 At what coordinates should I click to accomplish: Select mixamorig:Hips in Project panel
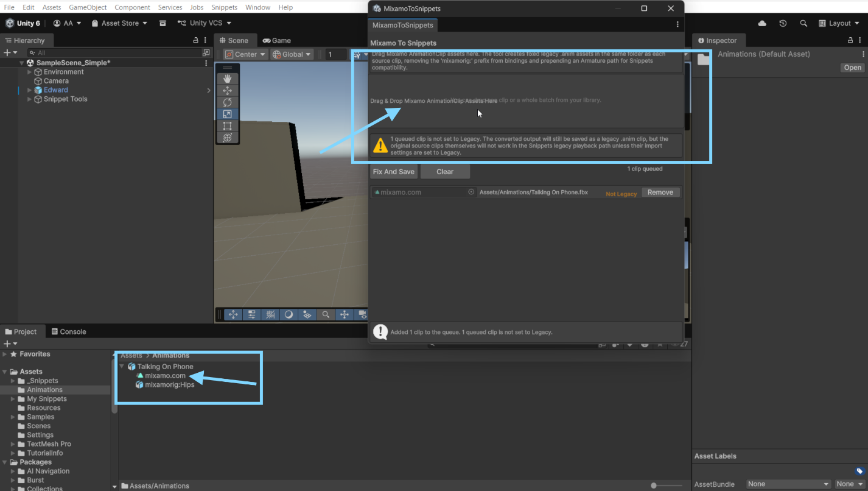tap(165, 385)
